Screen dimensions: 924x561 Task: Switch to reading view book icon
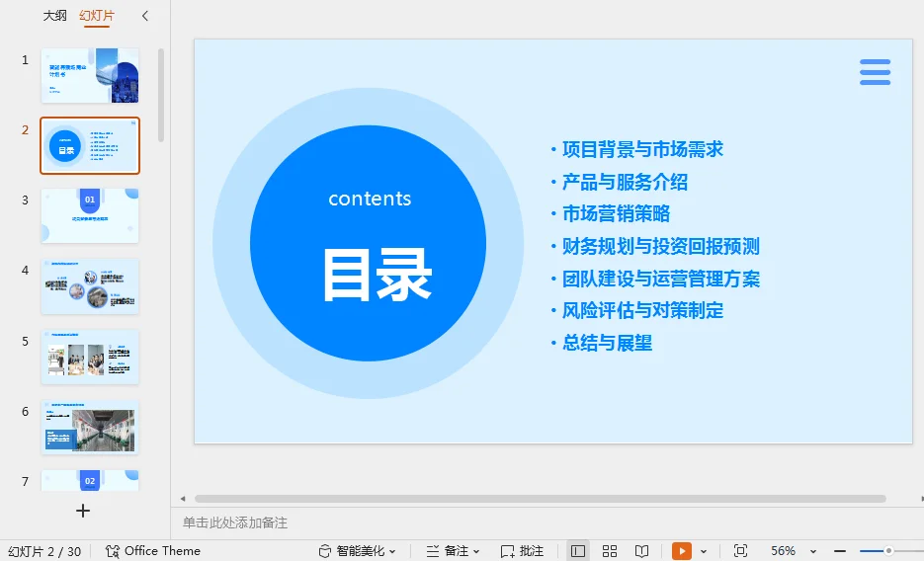pyautogui.click(x=641, y=551)
